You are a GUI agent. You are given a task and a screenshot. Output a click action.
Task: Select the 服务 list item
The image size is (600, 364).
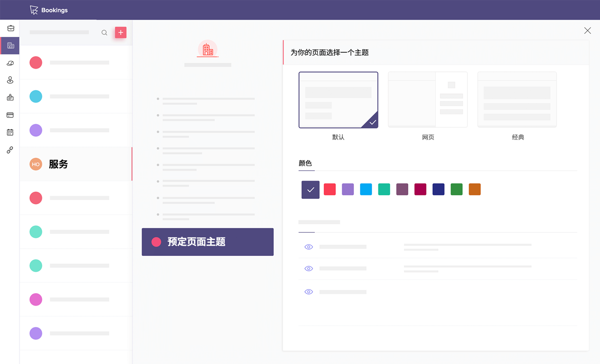point(76,164)
